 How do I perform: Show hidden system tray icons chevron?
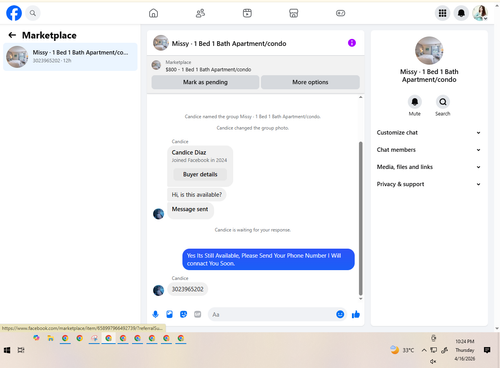[424, 350]
